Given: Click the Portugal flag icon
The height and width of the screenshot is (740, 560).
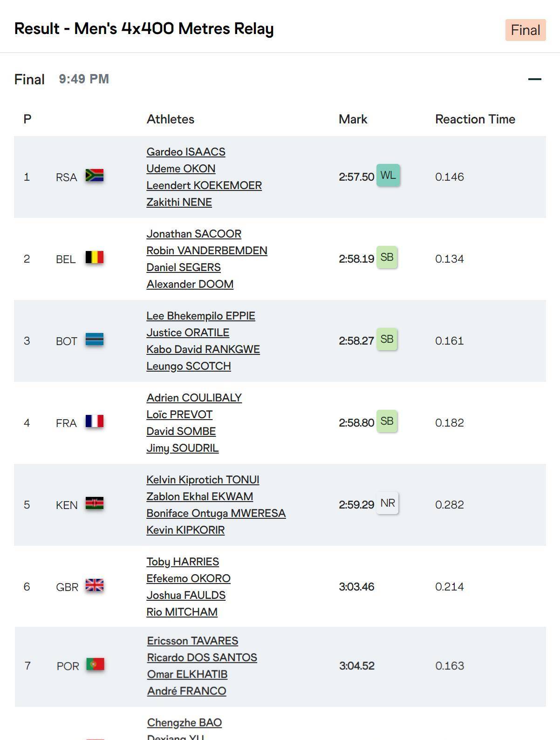Looking at the screenshot, I should pos(95,665).
